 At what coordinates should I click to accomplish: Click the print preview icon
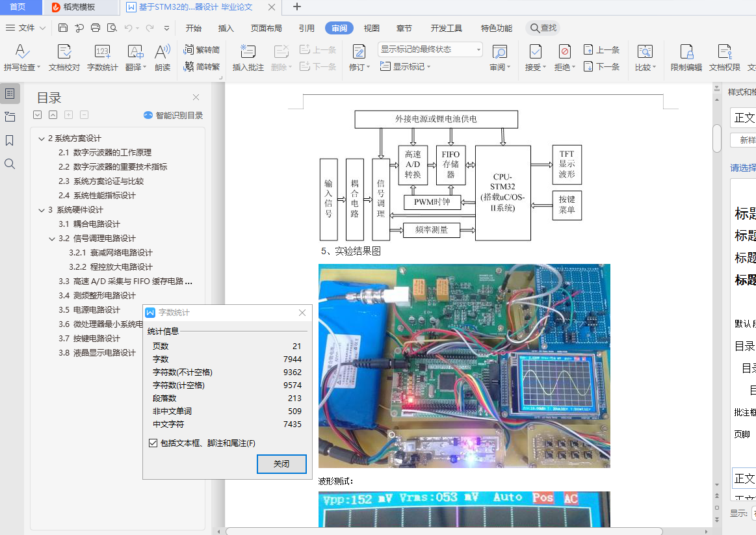112,28
